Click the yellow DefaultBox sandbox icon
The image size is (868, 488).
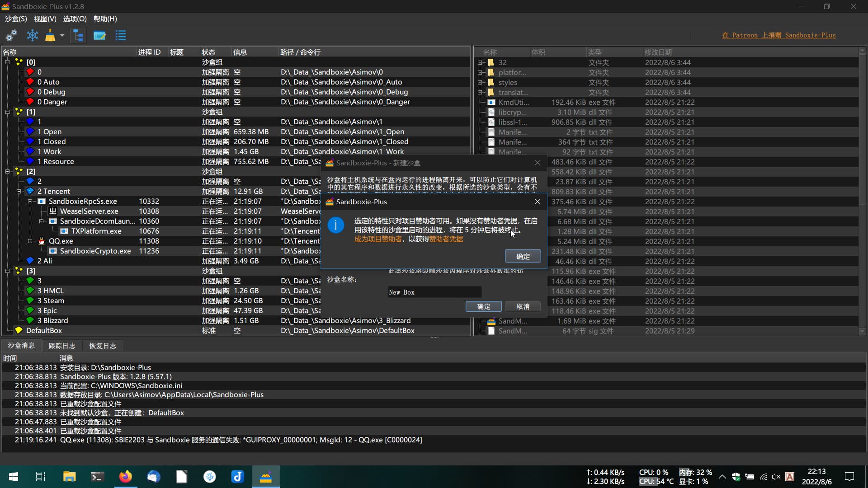click(x=19, y=330)
